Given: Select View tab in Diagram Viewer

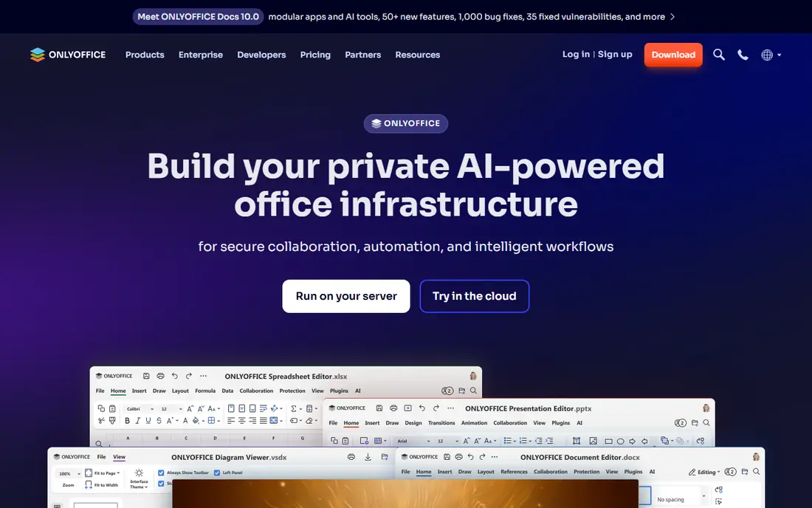Looking at the screenshot, I should tap(119, 457).
